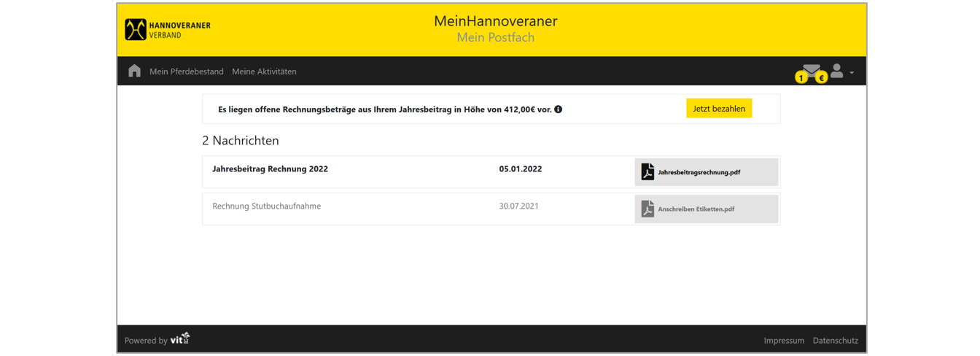The height and width of the screenshot is (356, 980).
Task: Click the Jetzt bezahlen button
Action: tap(719, 109)
